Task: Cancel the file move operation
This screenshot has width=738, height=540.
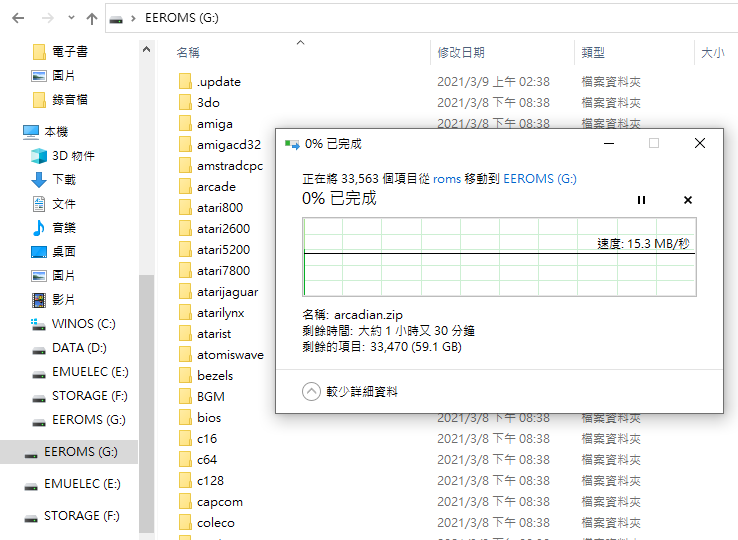Action: pos(687,200)
